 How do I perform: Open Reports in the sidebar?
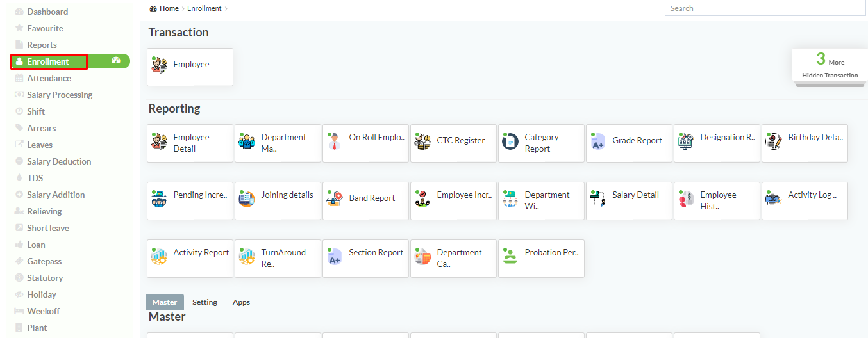(42, 45)
